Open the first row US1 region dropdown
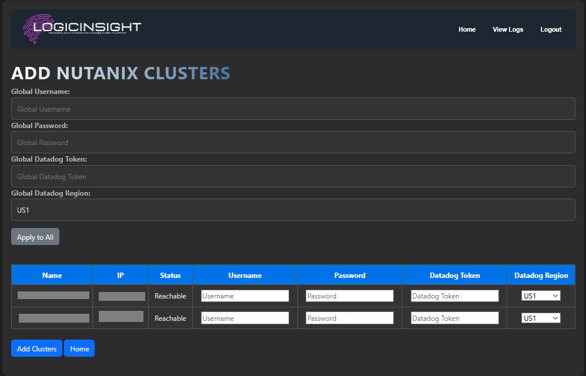Screen dimensions: 586x376 pos(541,296)
